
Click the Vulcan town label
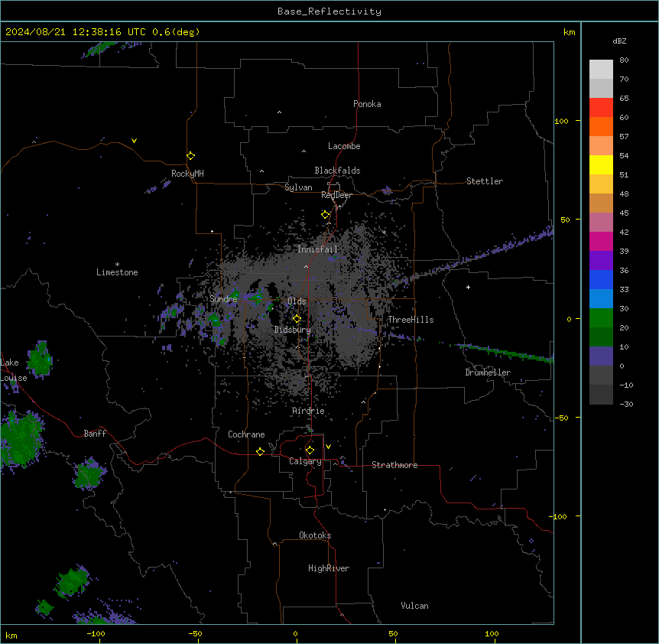[415, 606]
